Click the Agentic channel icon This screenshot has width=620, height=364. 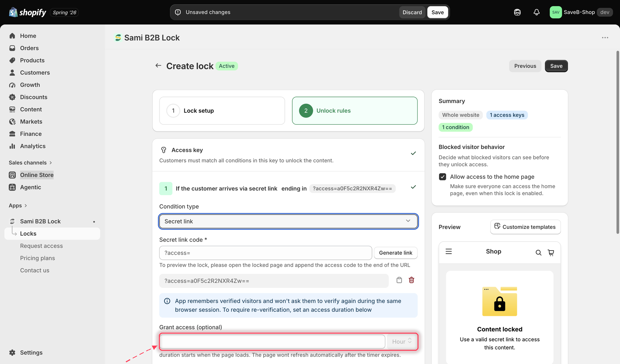[12, 187]
